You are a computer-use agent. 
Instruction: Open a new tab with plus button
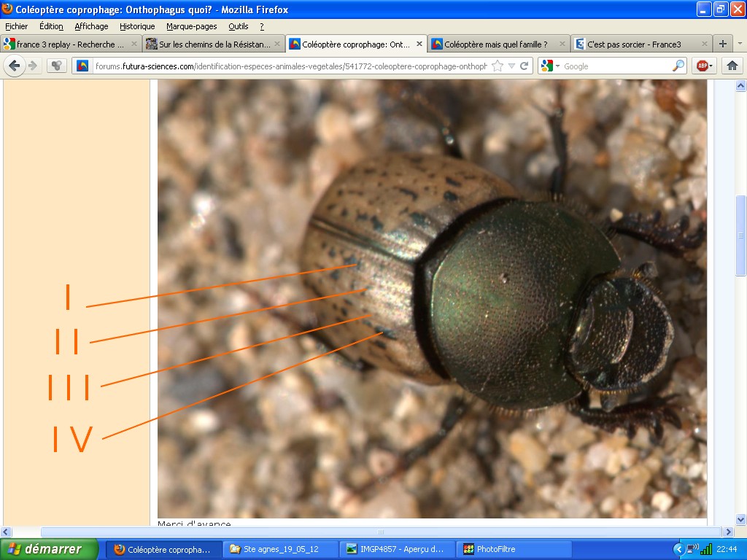coord(723,44)
